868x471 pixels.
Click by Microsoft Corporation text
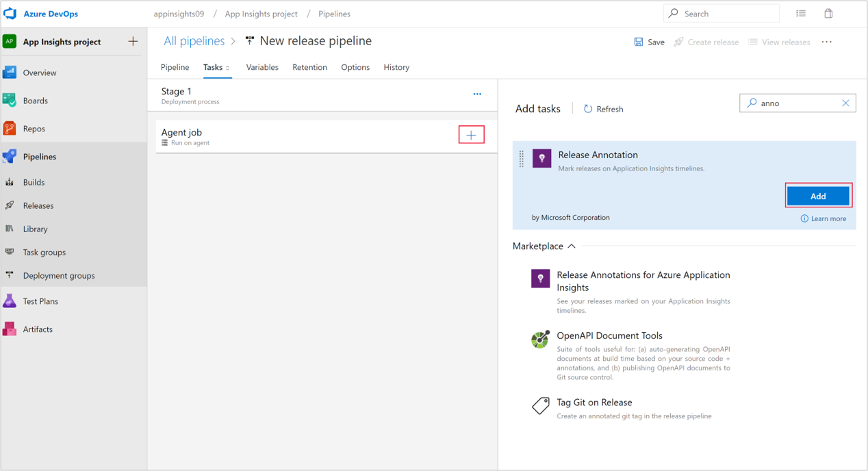click(571, 218)
